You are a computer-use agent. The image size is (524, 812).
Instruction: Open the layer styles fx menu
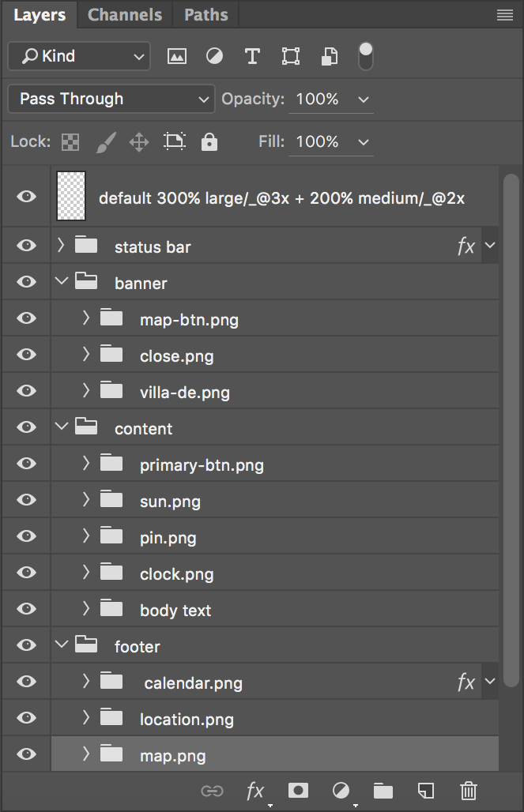(254, 791)
